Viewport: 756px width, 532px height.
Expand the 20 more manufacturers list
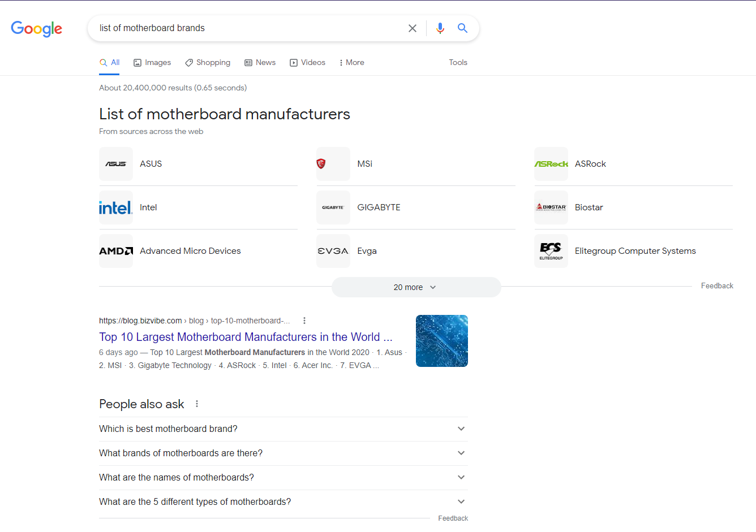(416, 287)
